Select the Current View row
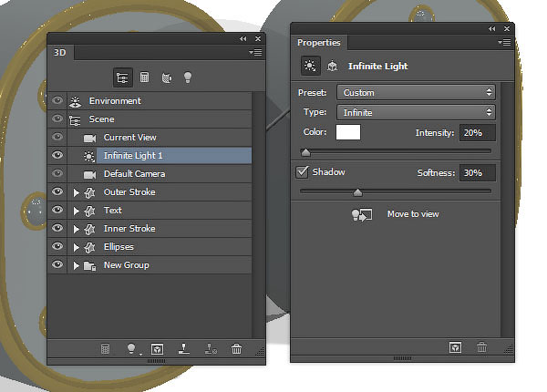 pos(150,138)
